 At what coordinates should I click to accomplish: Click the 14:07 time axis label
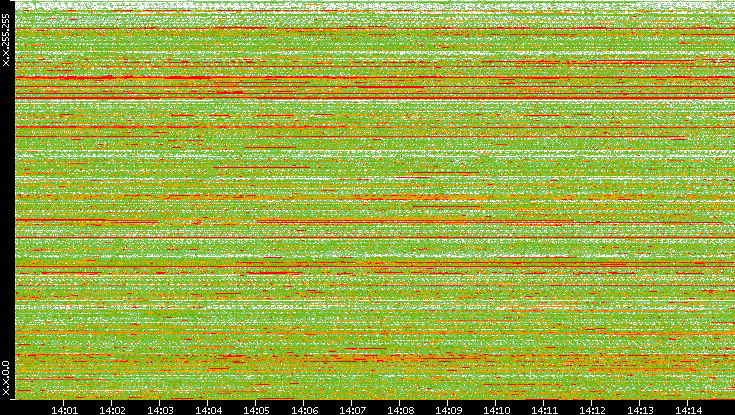(352, 410)
